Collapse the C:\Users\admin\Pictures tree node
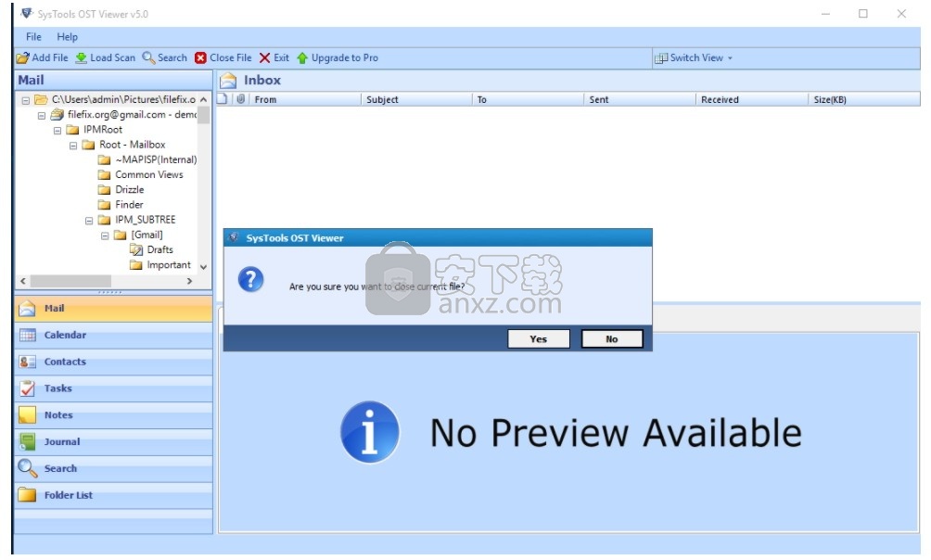The image size is (931, 560). (x=26, y=100)
